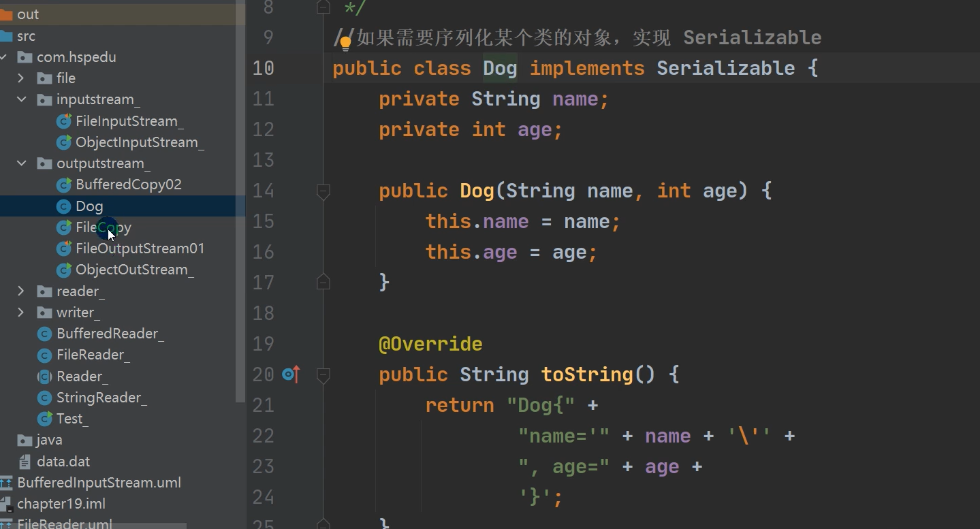Open ObjectOutStream_ from the tree
This screenshot has height=529, width=980.
click(134, 270)
